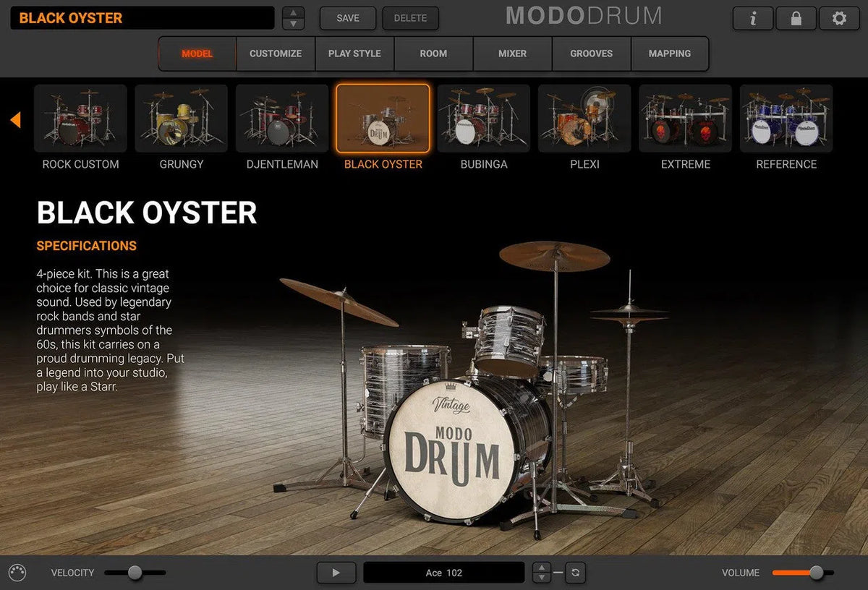868x590 pixels.
Task: Click the lock icon in the top bar
Action: (x=796, y=18)
